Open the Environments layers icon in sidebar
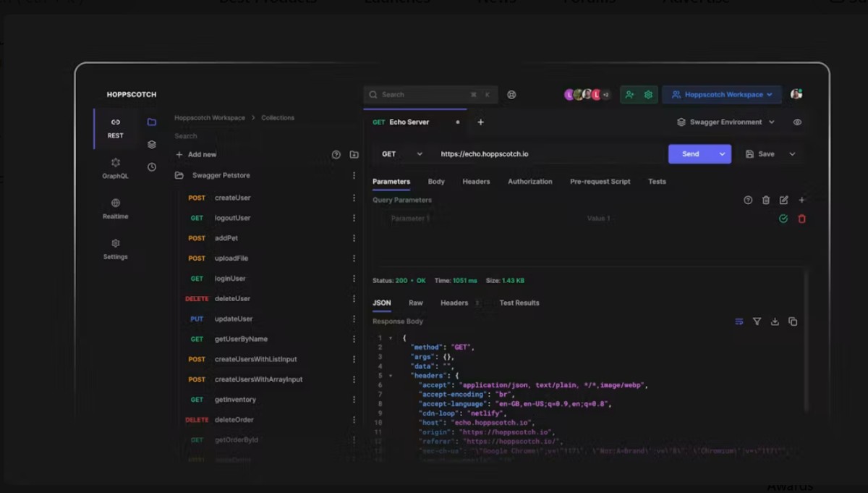This screenshot has height=493, width=868. click(152, 145)
